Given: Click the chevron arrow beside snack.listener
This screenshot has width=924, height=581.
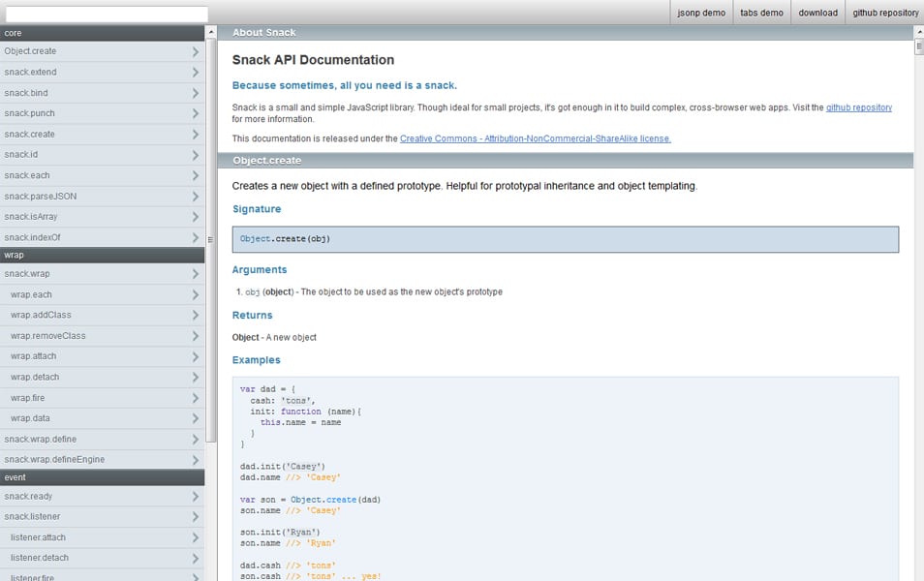Looking at the screenshot, I should (195, 517).
